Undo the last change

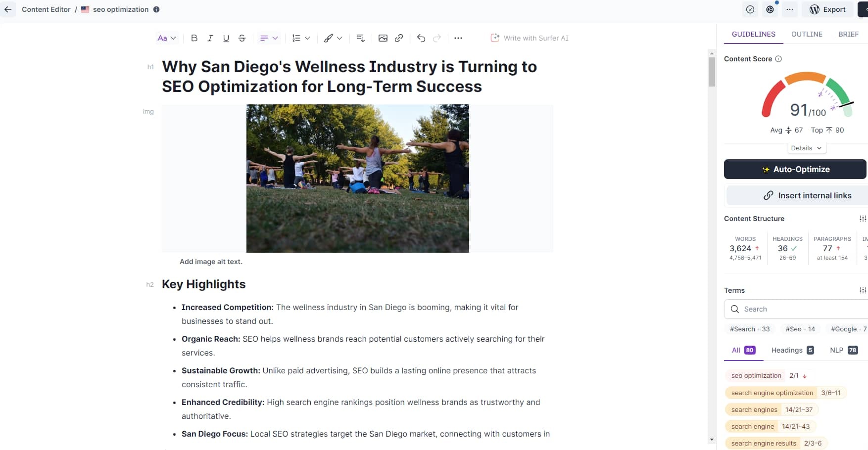click(x=421, y=38)
